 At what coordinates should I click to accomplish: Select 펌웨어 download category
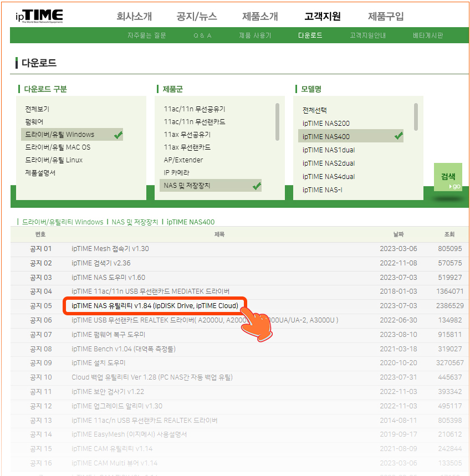point(34,122)
